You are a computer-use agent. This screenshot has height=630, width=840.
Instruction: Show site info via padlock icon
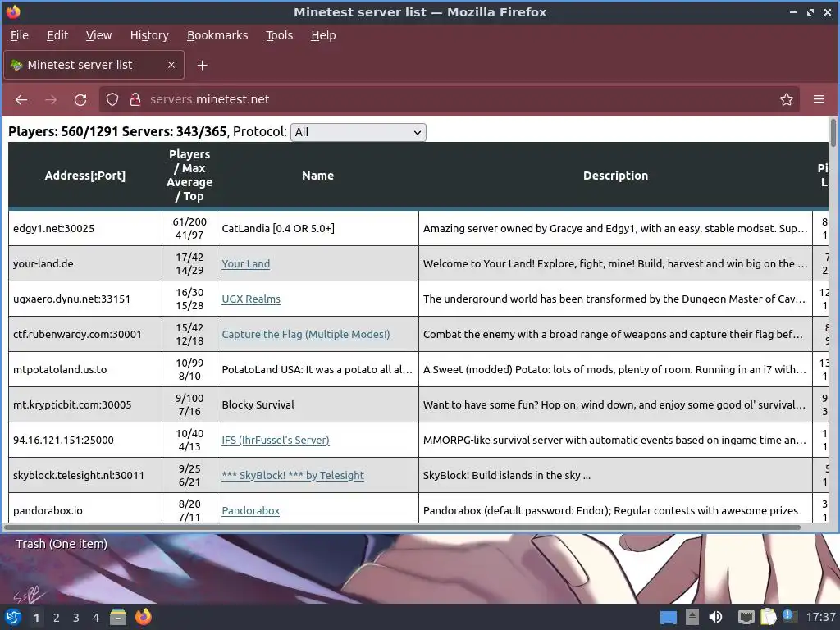tap(135, 99)
